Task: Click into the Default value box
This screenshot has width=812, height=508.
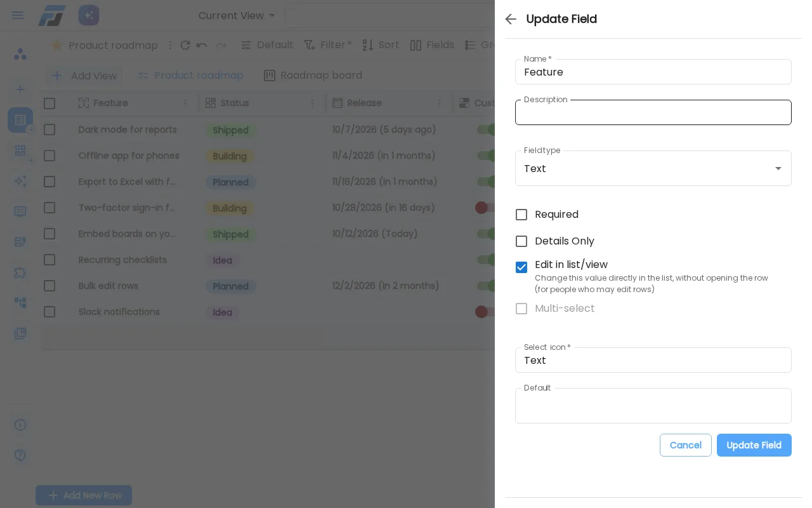Action: coord(653,406)
